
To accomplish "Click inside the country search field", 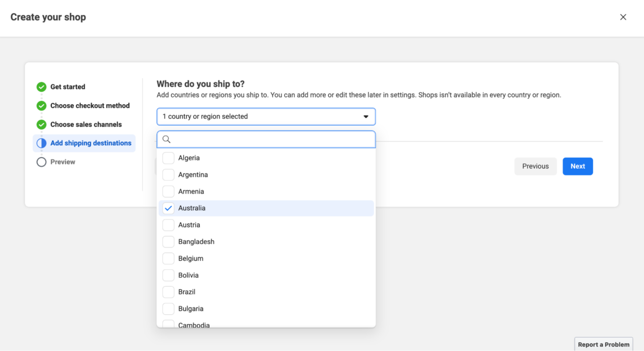I will [266, 139].
